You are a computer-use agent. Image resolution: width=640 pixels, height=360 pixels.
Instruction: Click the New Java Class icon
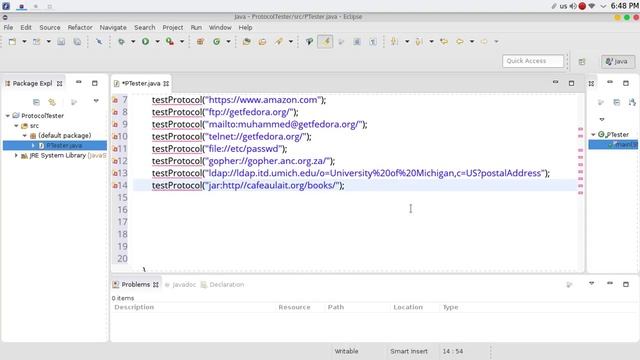(x=216, y=42)
